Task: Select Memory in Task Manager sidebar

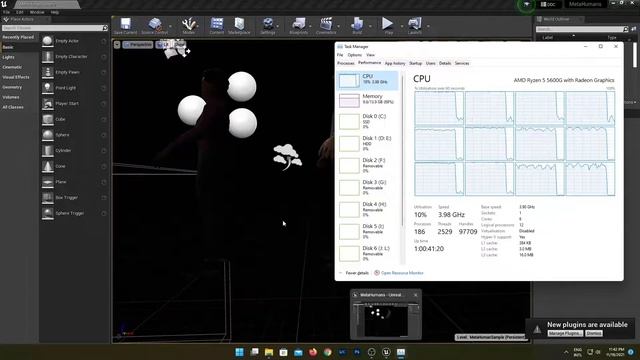Action: (x=367, y=100)
